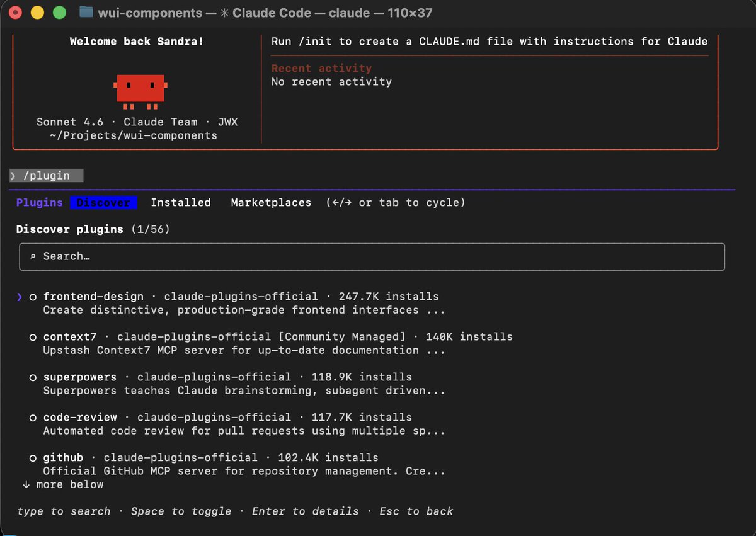
Task: Click the 'Esc to back' hint
Action: (416, 511)
